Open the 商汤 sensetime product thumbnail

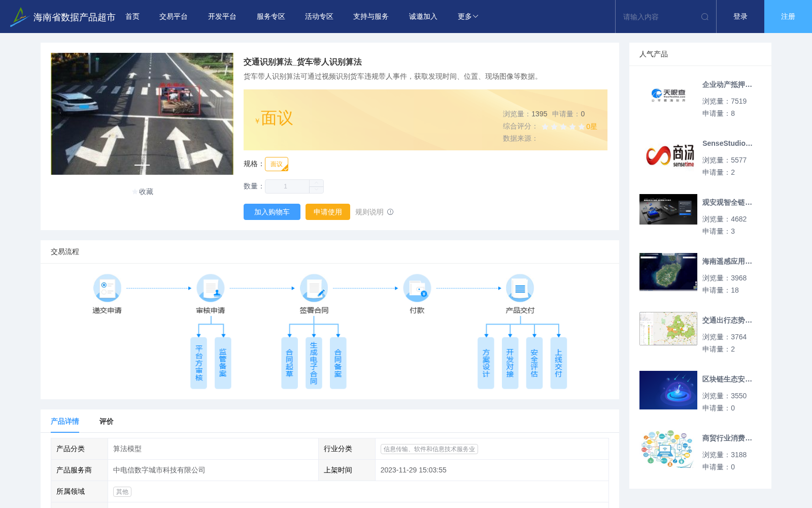668,154
